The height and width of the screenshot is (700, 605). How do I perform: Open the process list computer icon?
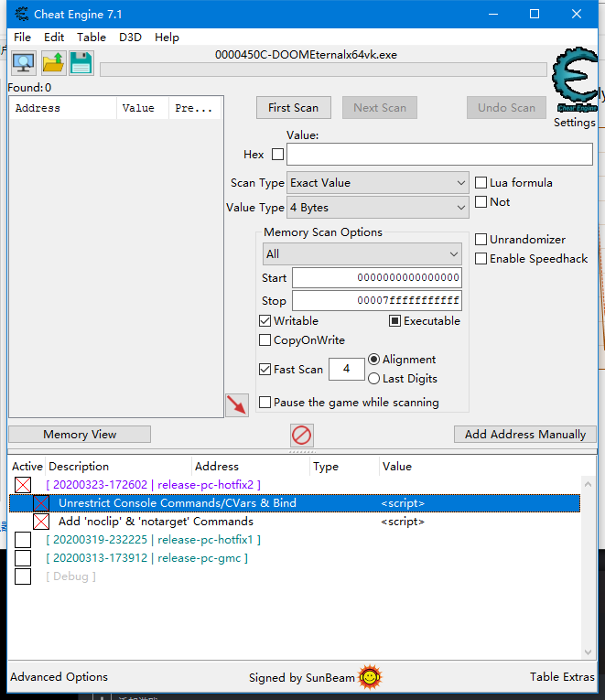click(23, 63)
